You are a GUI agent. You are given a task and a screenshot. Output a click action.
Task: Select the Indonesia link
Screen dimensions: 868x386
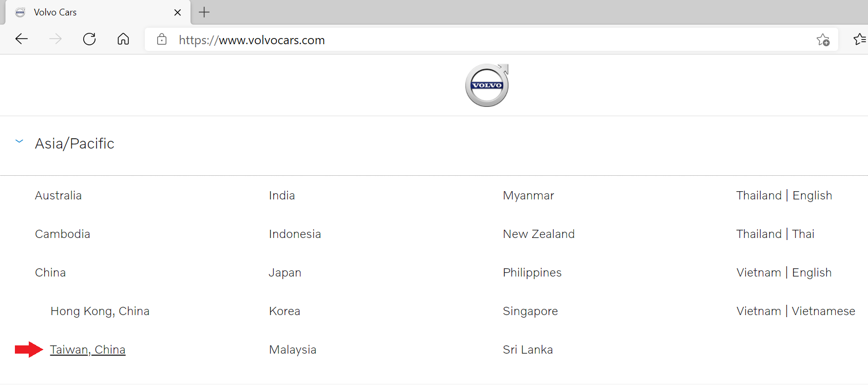pyautogui.click(x=295, y=234)
